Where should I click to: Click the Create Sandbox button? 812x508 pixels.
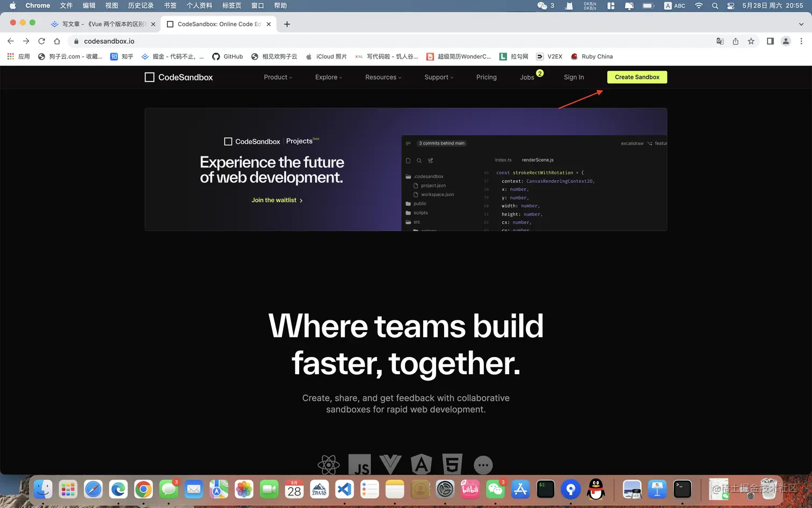(x=637, y=77)
